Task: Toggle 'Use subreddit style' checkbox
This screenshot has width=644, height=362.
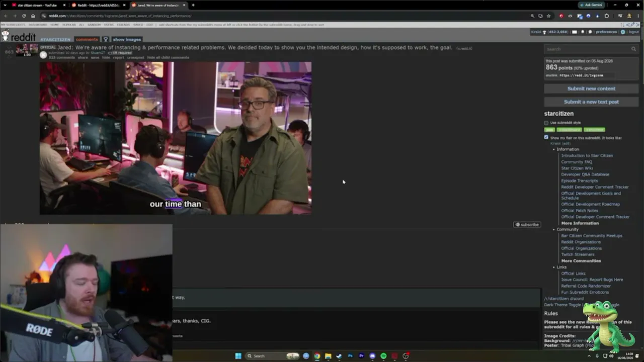Action: pos(546,123)
